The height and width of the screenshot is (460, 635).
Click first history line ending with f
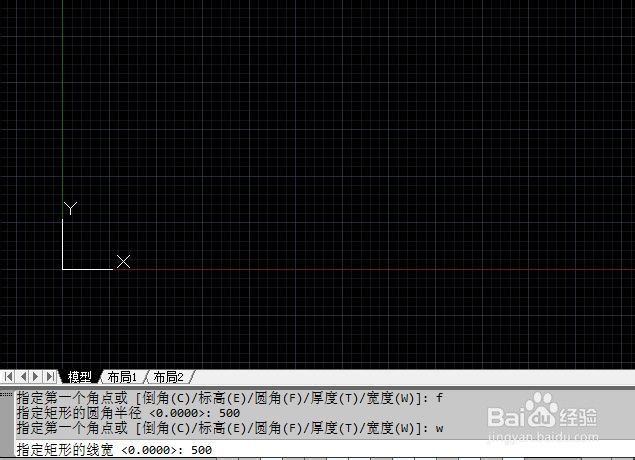point(230,398)
